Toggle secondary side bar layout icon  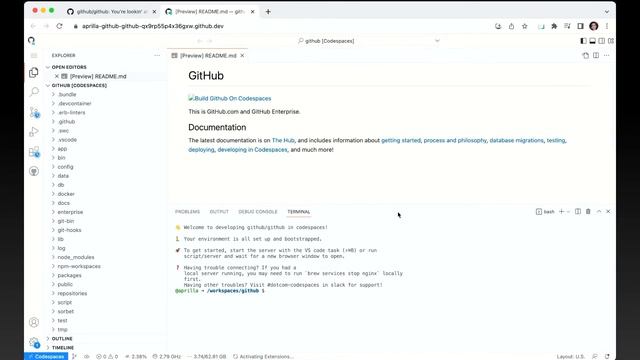point(602,41)
